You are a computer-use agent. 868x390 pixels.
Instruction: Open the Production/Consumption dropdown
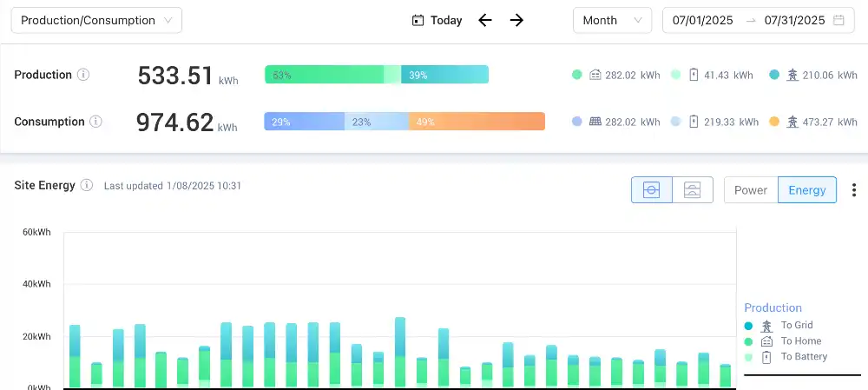(x=96, y=20)
